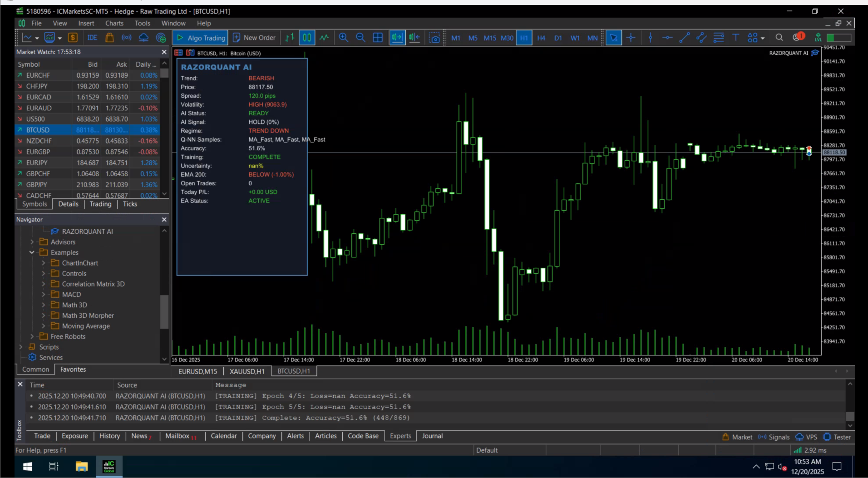Switch chart to bar chart type
Screen dimensions: 868x478
pyautogui.click(x=290, y=38)
